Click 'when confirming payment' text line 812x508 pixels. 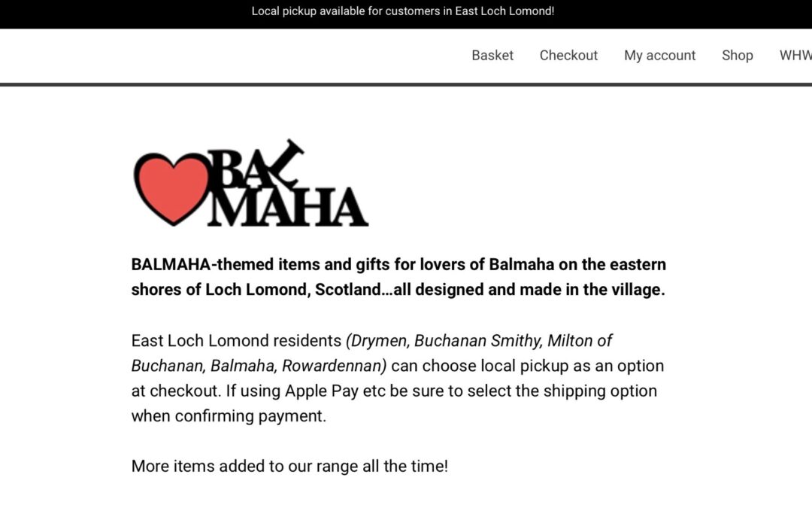(x=229, y=415)
